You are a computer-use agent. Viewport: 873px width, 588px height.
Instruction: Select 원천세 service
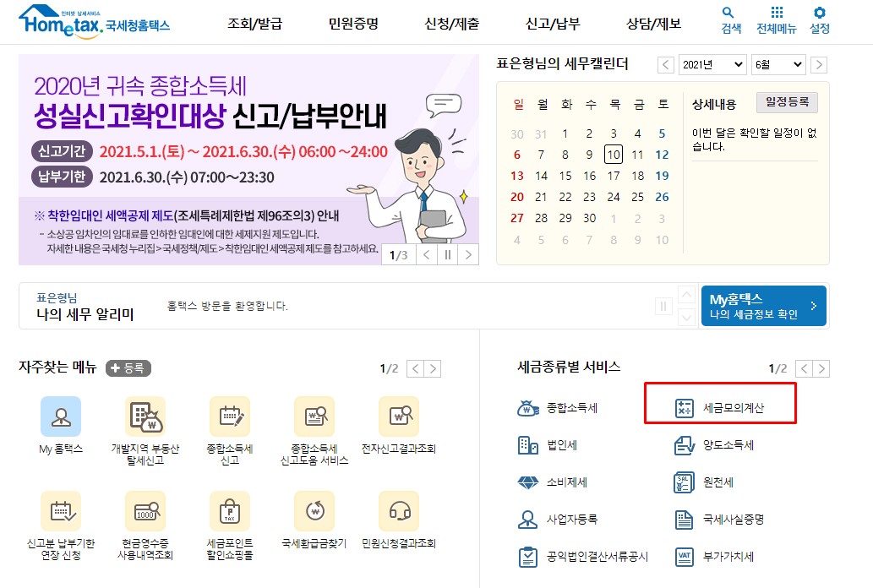(704, 482)
